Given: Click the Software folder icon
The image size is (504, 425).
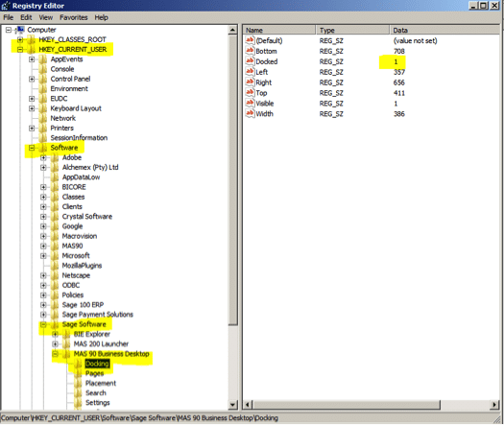Looking at the screenshot, I should pos(43,148).
